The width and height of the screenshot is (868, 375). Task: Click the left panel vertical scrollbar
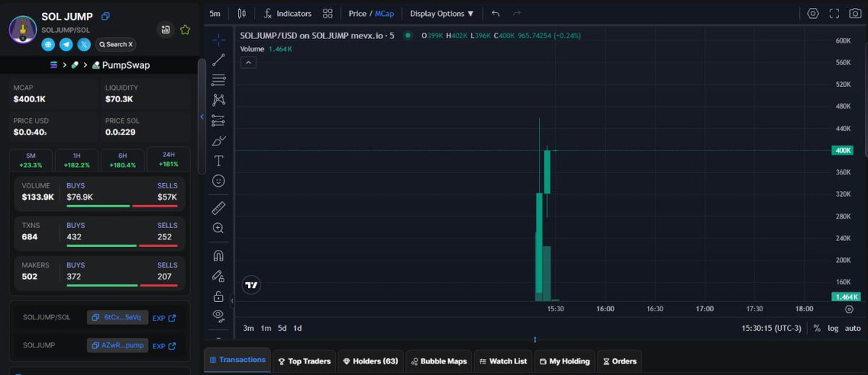pos(202,117)
